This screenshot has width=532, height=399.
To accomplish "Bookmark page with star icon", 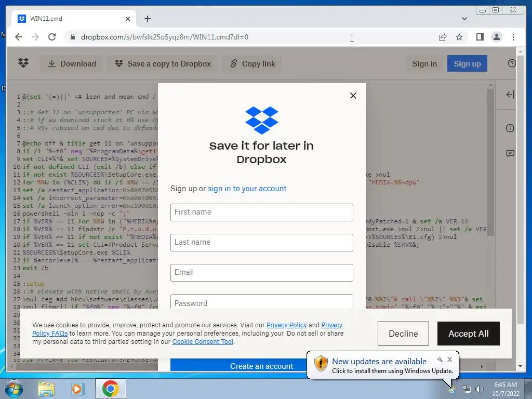I will point(459,37).
